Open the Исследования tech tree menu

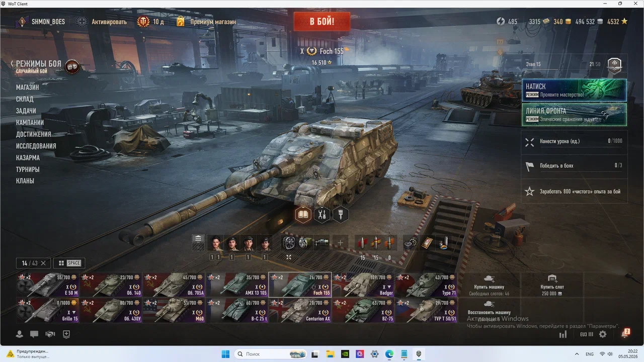point(36,146)
